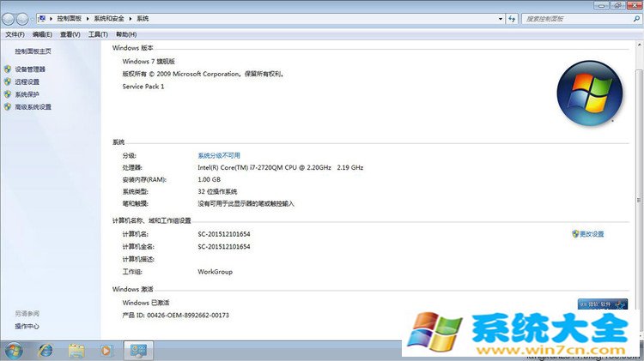Click the genuine Microsoft software badge
This screenshot has width=644, height=361.
(x=603, y=304)
